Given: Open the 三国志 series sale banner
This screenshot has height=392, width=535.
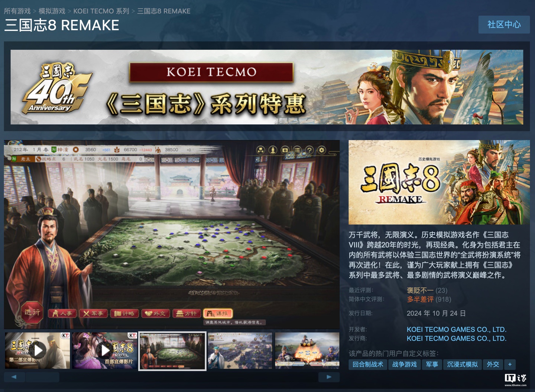Looking at the screenshot, I should [267, 87].
